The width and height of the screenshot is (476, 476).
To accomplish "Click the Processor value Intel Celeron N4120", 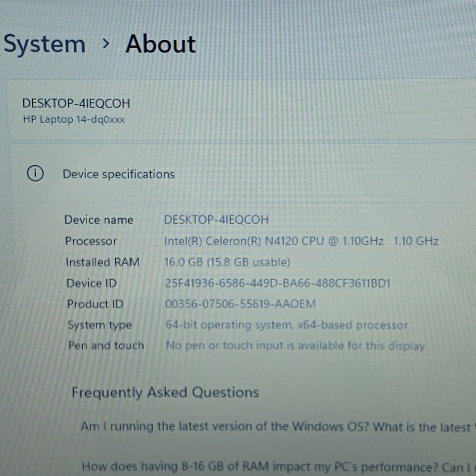I will [301, 241].
